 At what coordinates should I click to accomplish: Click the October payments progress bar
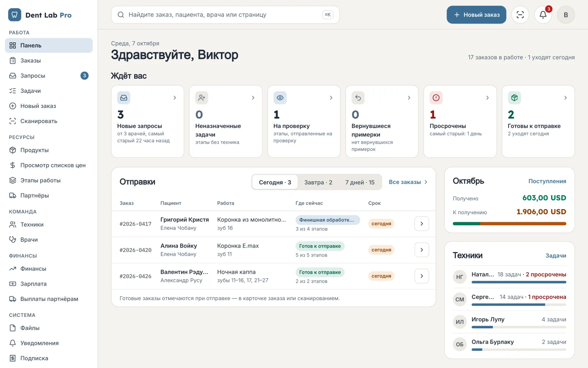point(509,223)
